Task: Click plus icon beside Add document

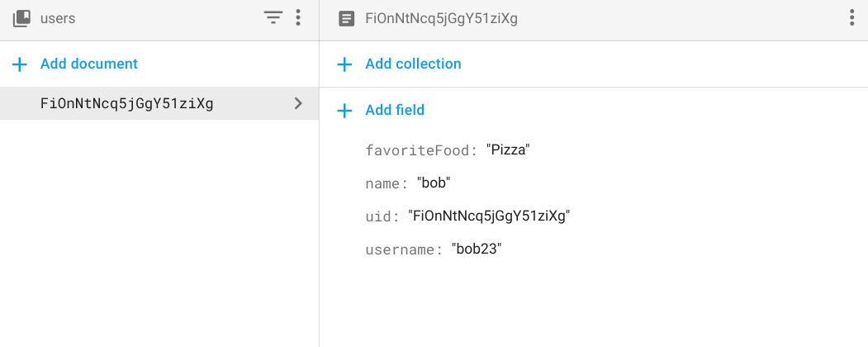Action: (21, 64)
